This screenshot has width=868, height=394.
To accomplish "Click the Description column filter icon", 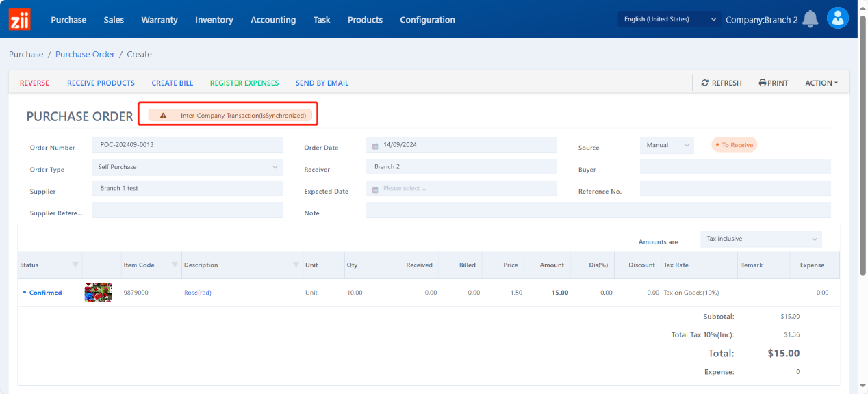I will [296, 265].
